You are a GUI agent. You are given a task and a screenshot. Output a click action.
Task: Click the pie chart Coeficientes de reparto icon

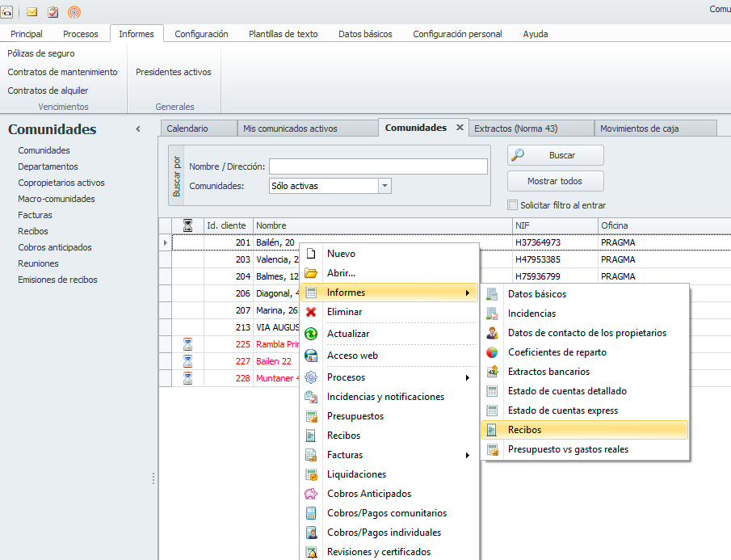click(492, 352)
